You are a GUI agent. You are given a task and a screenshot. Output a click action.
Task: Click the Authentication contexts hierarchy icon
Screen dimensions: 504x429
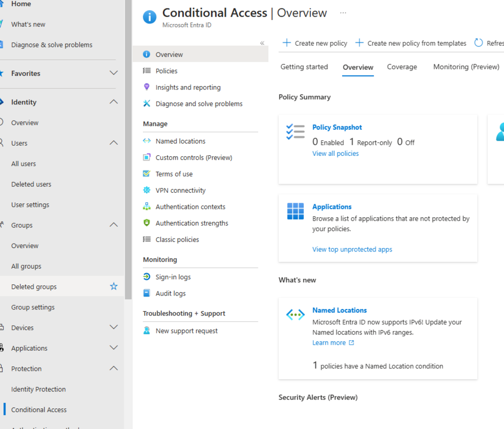147,207
